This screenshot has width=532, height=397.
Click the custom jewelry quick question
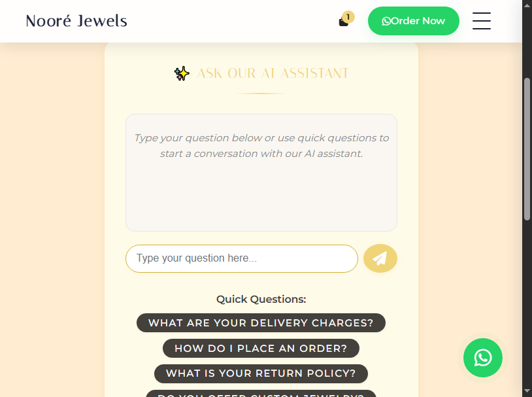(261, 394)
